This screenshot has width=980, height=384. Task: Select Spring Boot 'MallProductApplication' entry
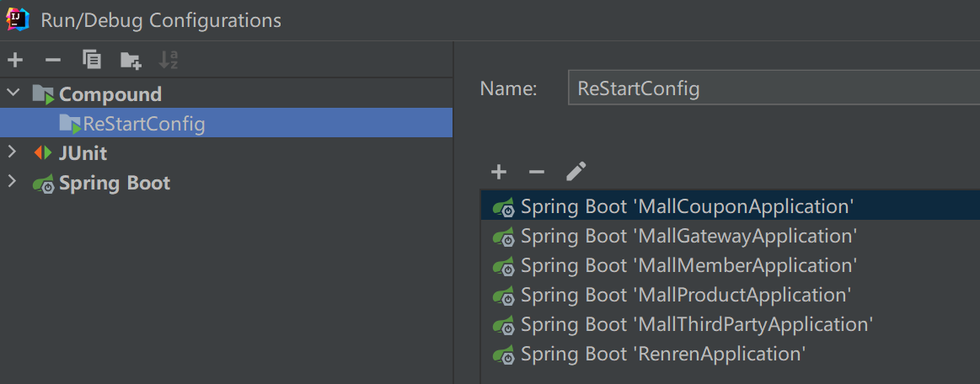(685, 295)
